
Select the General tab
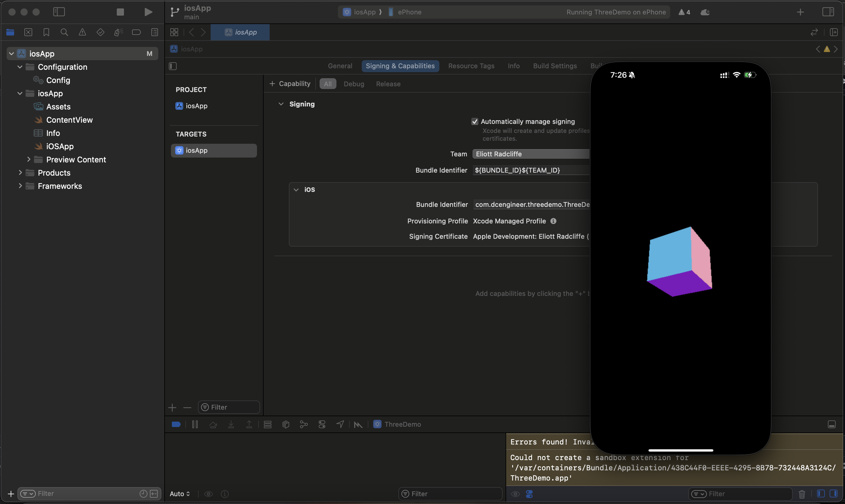(340, 66)
